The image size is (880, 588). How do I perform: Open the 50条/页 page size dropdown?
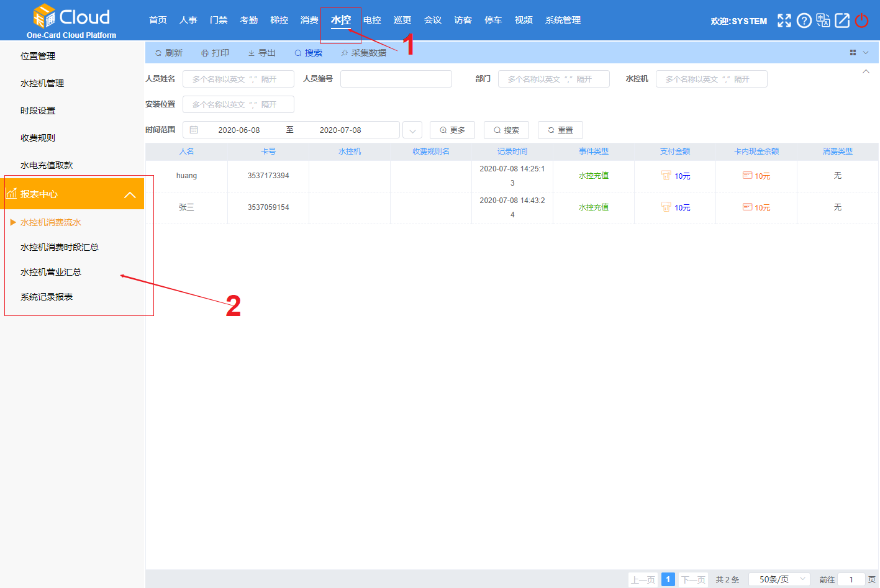tap(779, 579)
